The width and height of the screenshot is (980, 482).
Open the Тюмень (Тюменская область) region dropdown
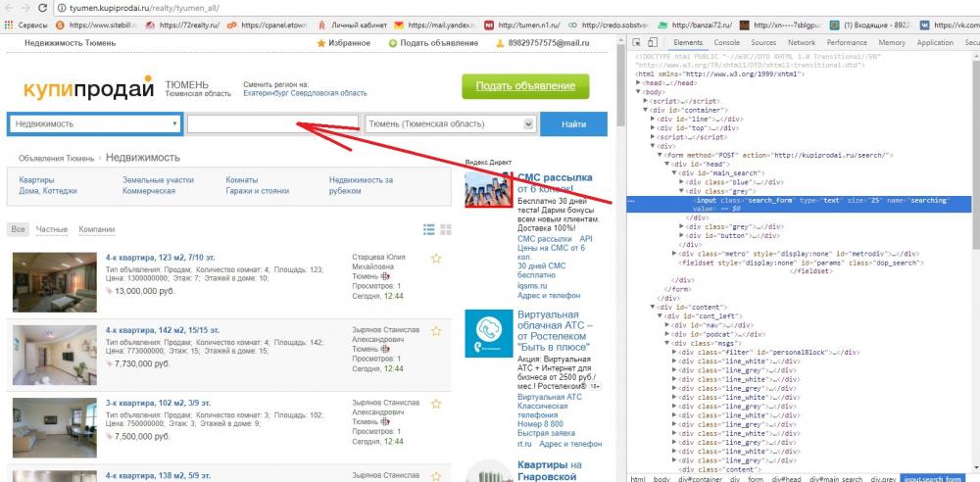(x=451, y=123)
